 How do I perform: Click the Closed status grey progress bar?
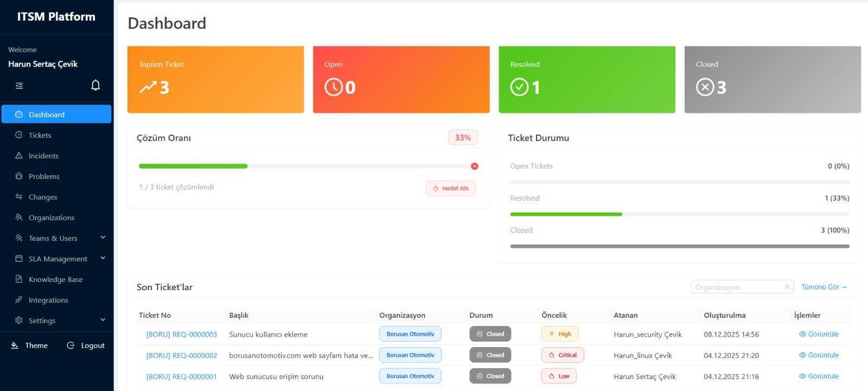(680, 246)
